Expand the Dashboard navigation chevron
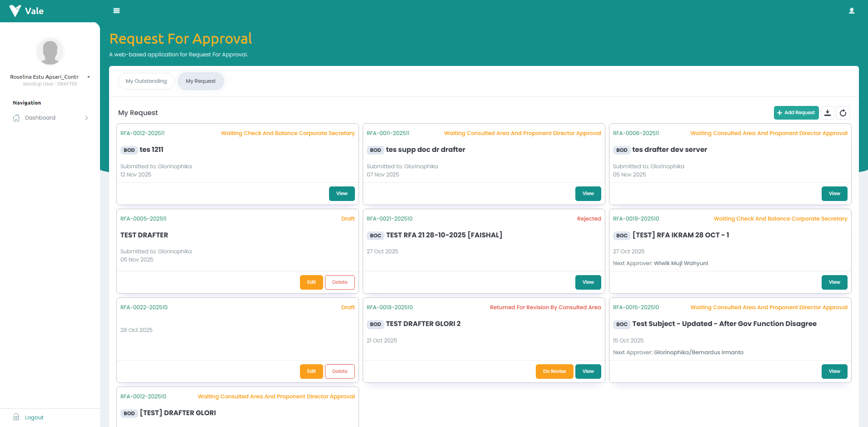Viewport: 868px width, 427px height. [86, 118]
